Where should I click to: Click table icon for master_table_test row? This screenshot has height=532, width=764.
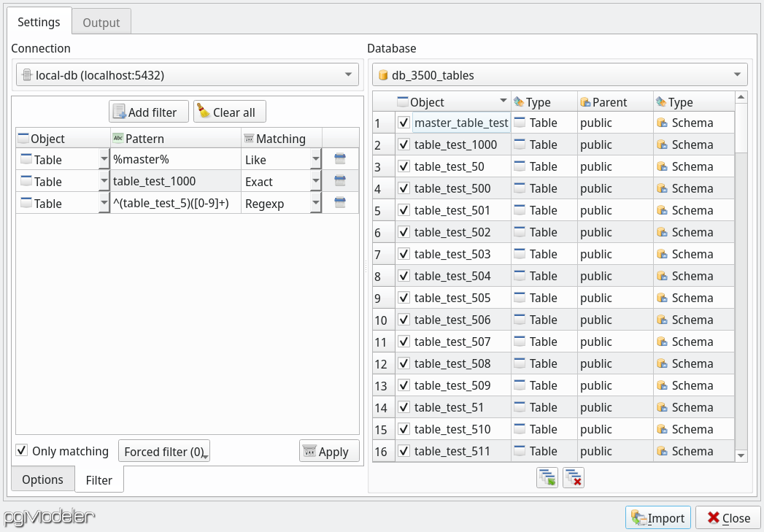520,123
